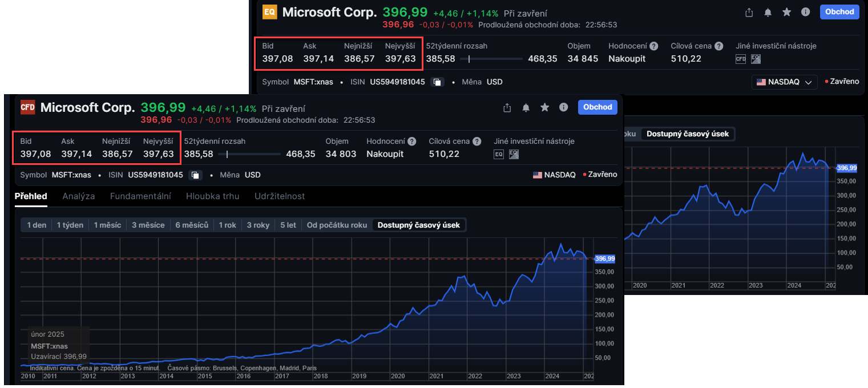Select the 1 den chart range

point(37,225)
